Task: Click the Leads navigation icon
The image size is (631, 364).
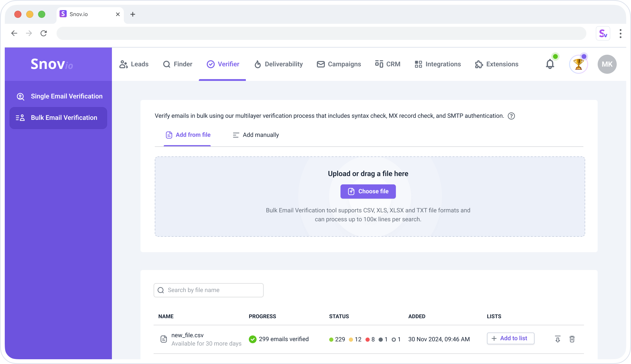Action: pyautogui.click(x=123, y=64)
